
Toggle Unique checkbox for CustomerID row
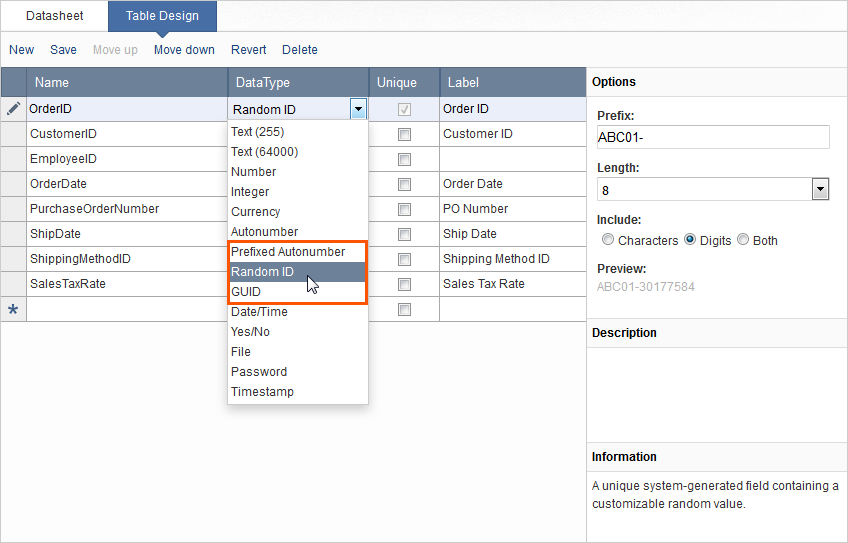(x=404, y=134)
